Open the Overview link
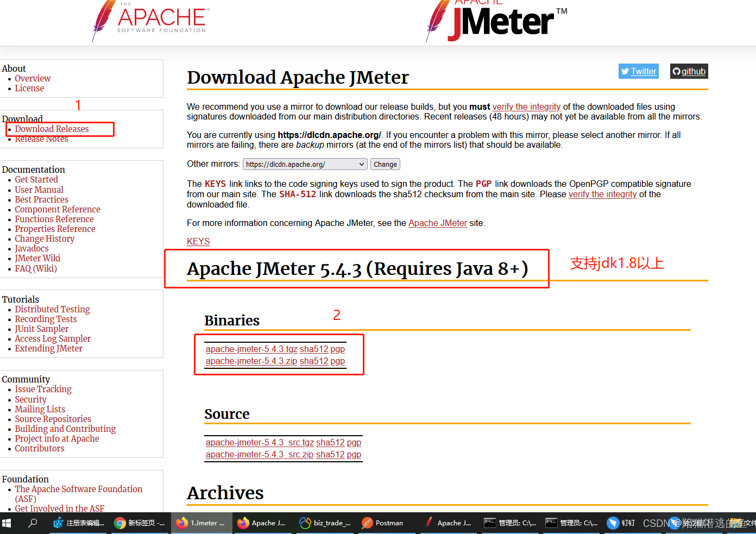756x534 pixels. pyautogui.click(x=33, y=78)
